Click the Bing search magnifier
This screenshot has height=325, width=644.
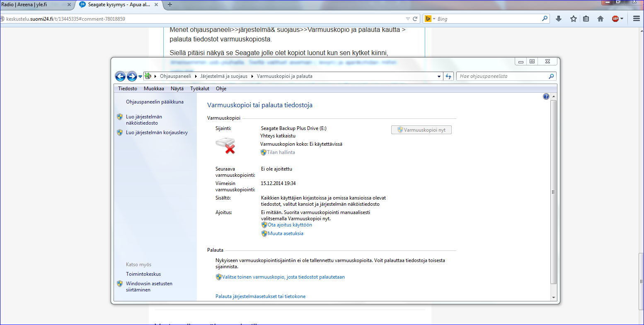pyautogui.click(x=545, y=19)
